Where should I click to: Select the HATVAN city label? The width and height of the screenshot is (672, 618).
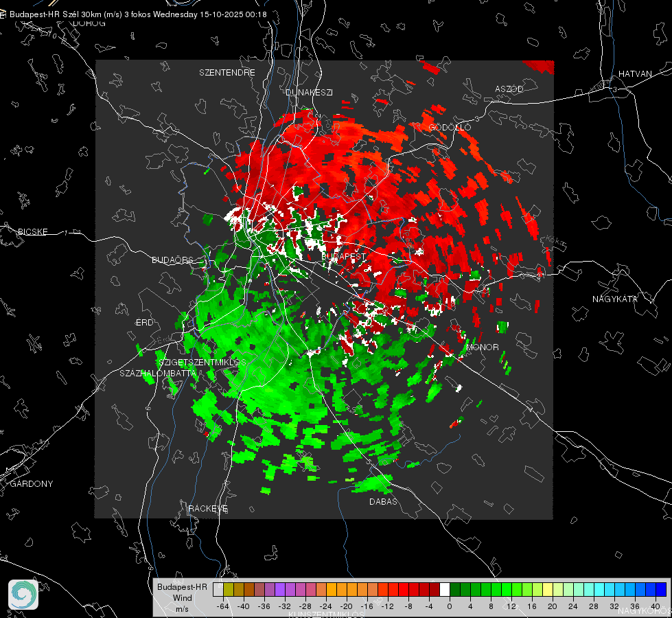coord(635,73)
